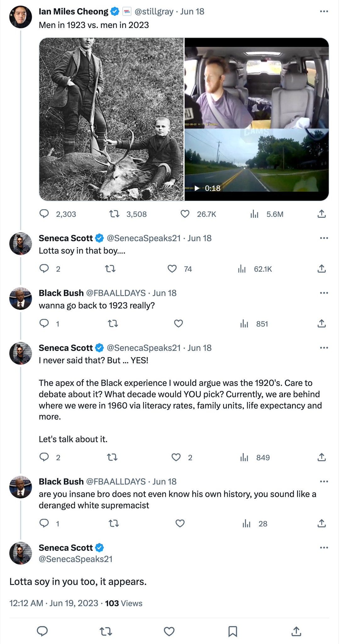Image resolution: width=346 pixels, height=644 pixels.
Task: Open more options on final Seneca Scott tweet
Action: (324, 548)
